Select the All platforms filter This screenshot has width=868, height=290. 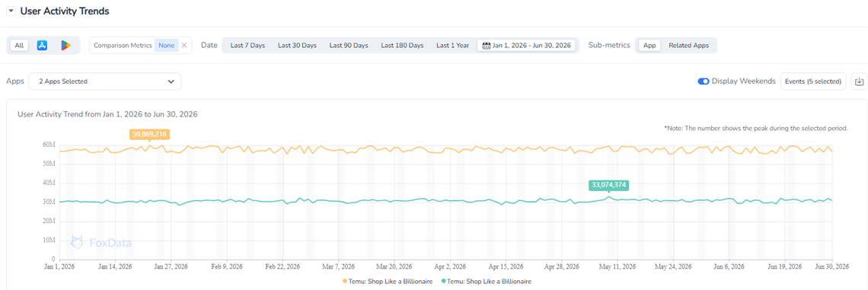19,46
